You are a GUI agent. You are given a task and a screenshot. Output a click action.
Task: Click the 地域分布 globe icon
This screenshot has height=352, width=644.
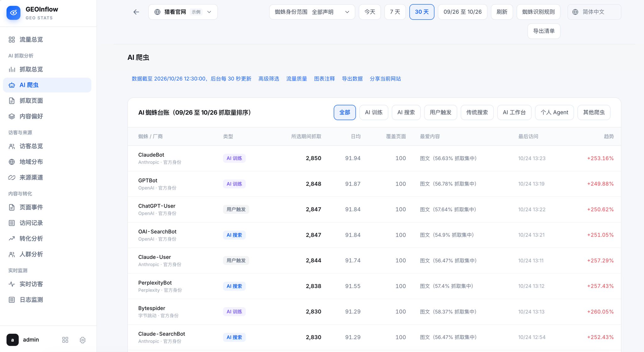click(x=12, y=162)
